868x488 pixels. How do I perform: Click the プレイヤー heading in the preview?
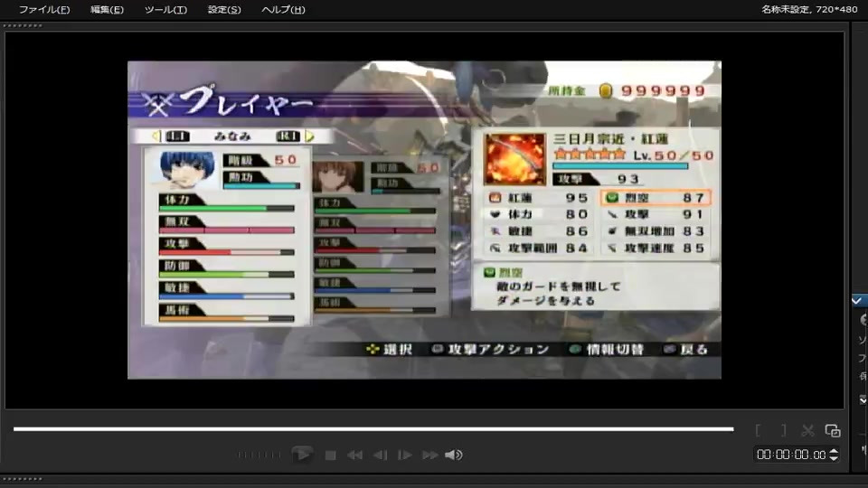[x=245, y=100]
